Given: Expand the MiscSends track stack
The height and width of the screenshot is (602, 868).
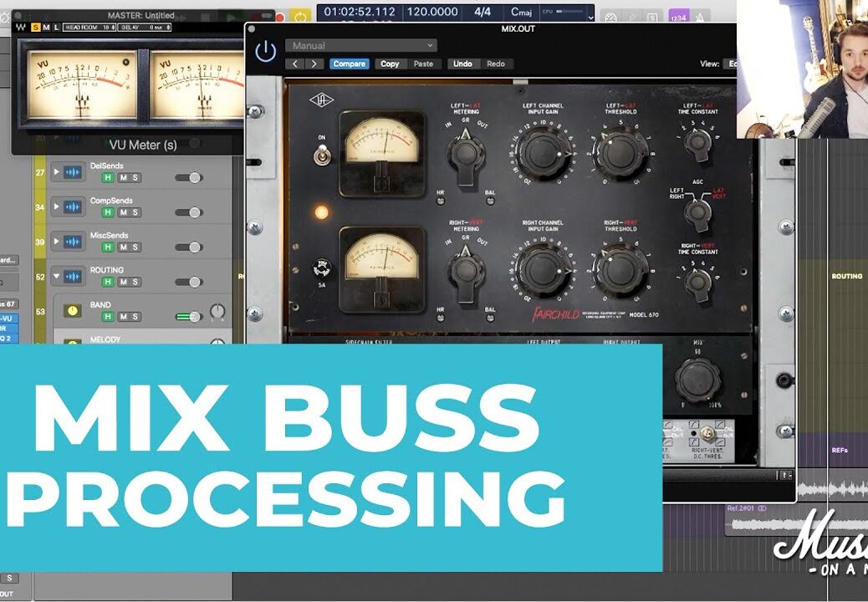Looking at the screenshot, I should (x=56, y=242).
